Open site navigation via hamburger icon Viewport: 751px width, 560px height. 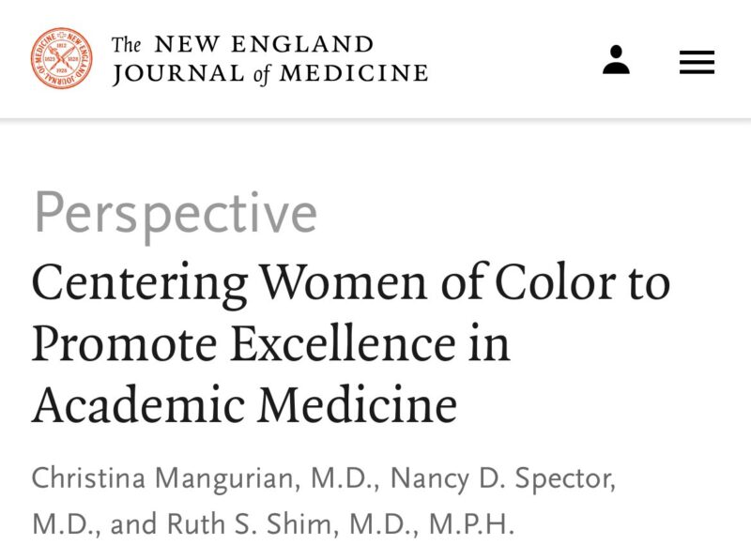696,61
